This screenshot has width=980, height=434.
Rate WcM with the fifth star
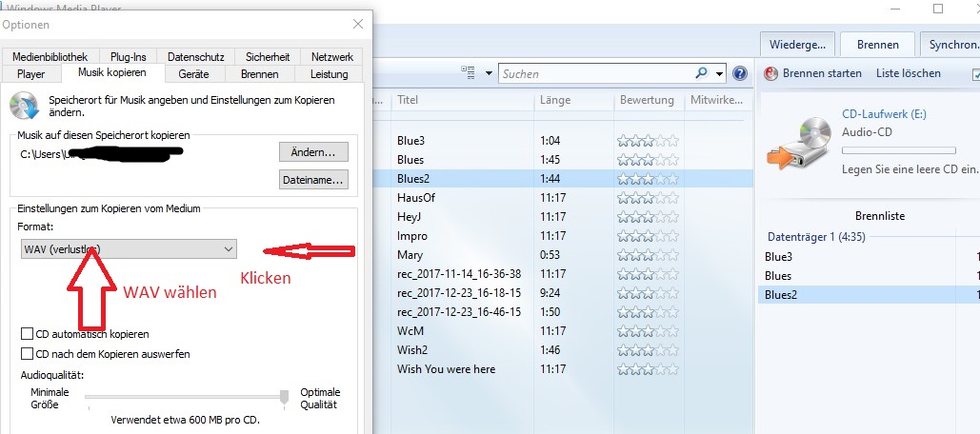click(671, 331)
